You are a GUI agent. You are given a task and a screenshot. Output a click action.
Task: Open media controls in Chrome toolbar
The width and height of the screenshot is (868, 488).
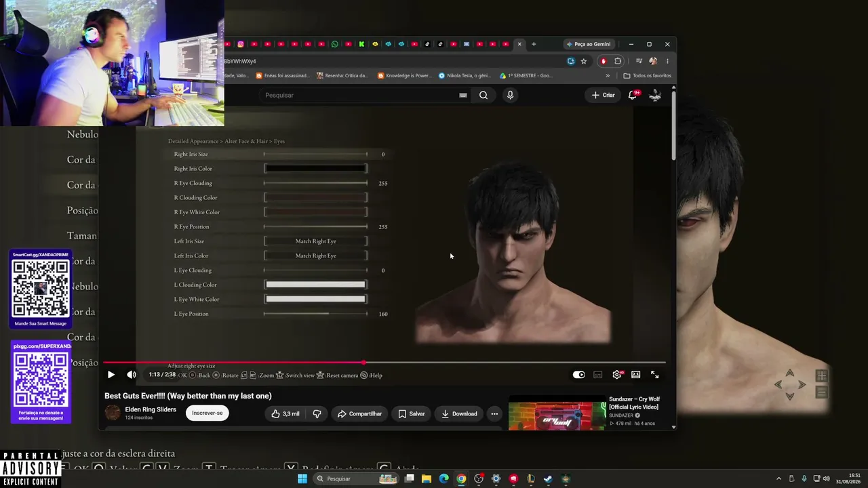pyautogui.click(x=639, y=61)
